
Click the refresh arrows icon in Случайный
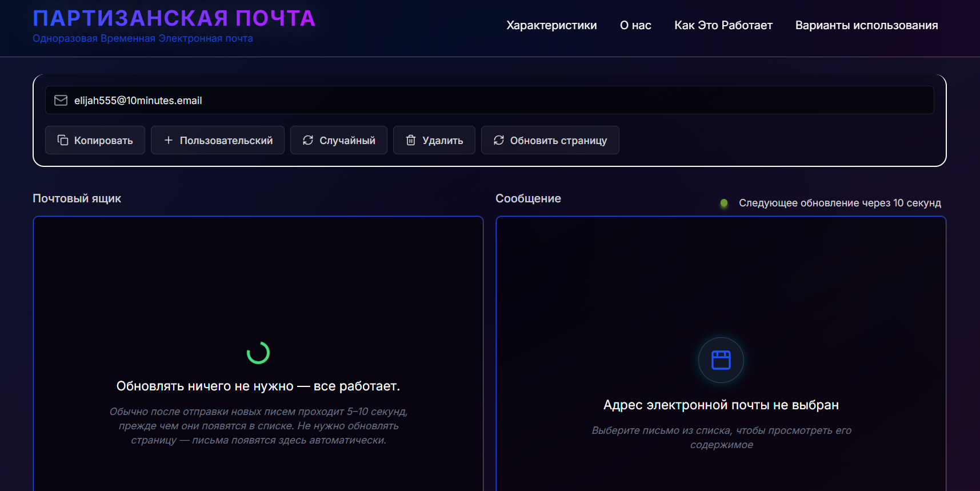[x=308, y=140]
